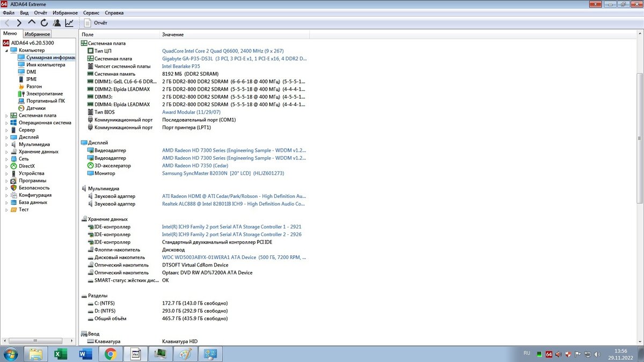Open Windows Explorer from the taskbar
Screen dimensions: 644x362
(36, 354)
